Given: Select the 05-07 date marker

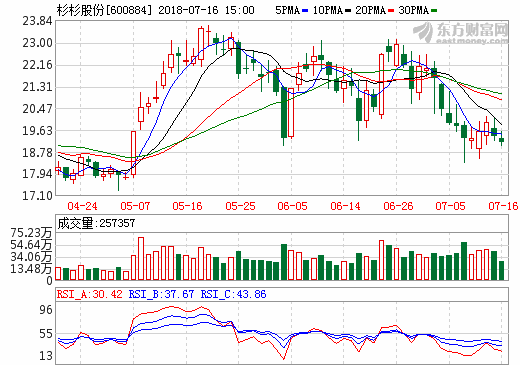Looking at the screenshot, I should pos(135,206).
